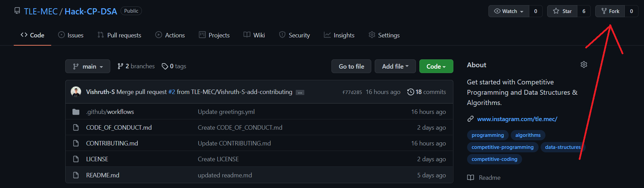View the 2 branches link
The height and width of the screenshot is (188, 644).
[136, 66]
